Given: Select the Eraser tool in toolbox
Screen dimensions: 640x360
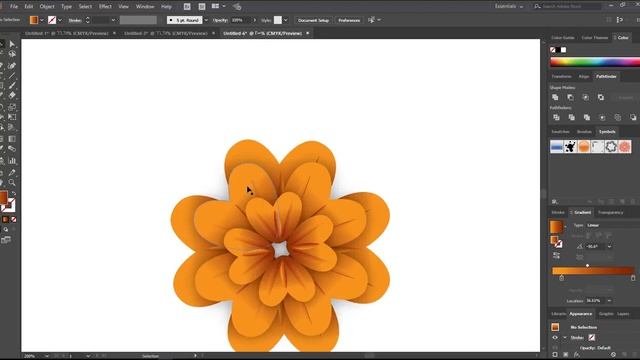Looking at the screenshot, I should [x=12, y=96].
